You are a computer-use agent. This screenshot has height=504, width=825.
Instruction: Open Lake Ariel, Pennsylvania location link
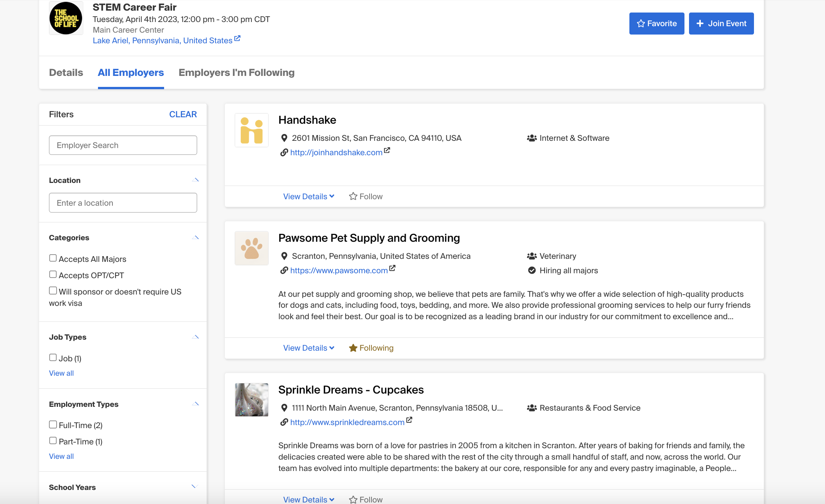coord(163,41)
